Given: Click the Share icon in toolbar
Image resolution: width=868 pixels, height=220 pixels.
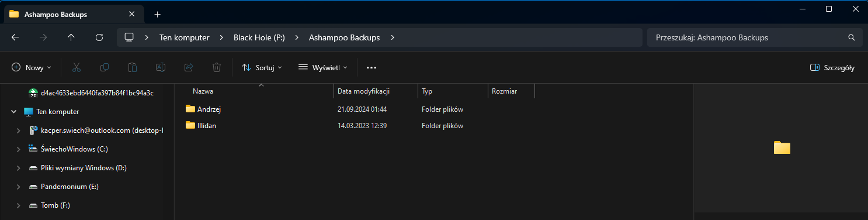Looking at the screenshot, I should [x=189, y=67].
